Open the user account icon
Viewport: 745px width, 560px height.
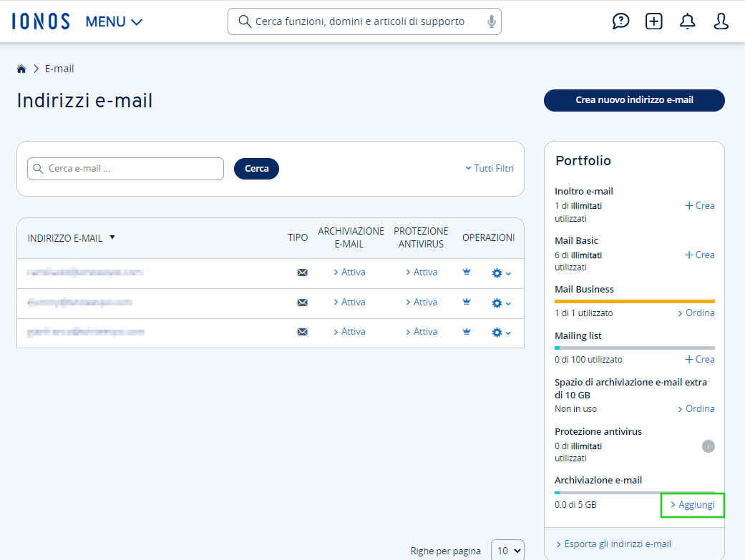721,21
